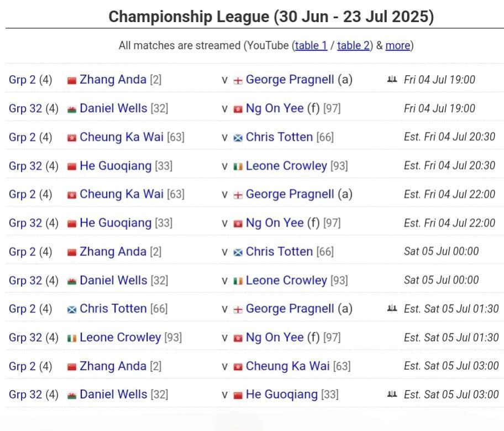This screenshot has height=431, width=504.
Task: Select the Grp 2 link of the first match
Action: coord(22,80)
